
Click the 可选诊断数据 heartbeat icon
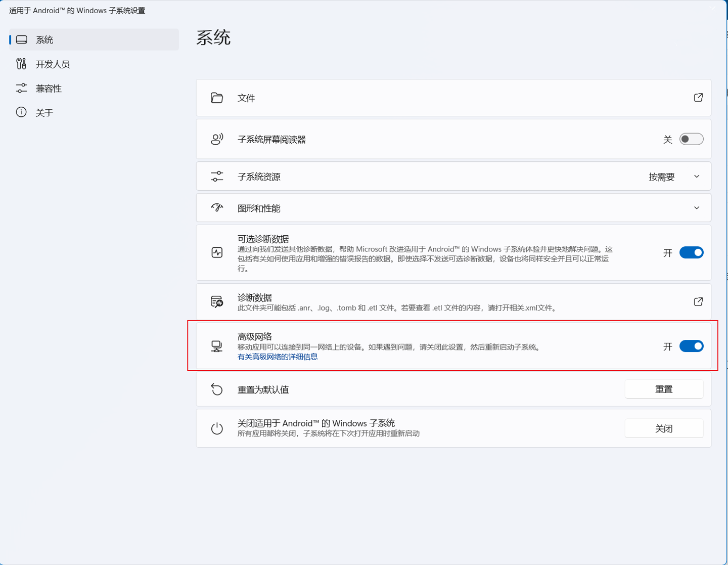(217, 253)
